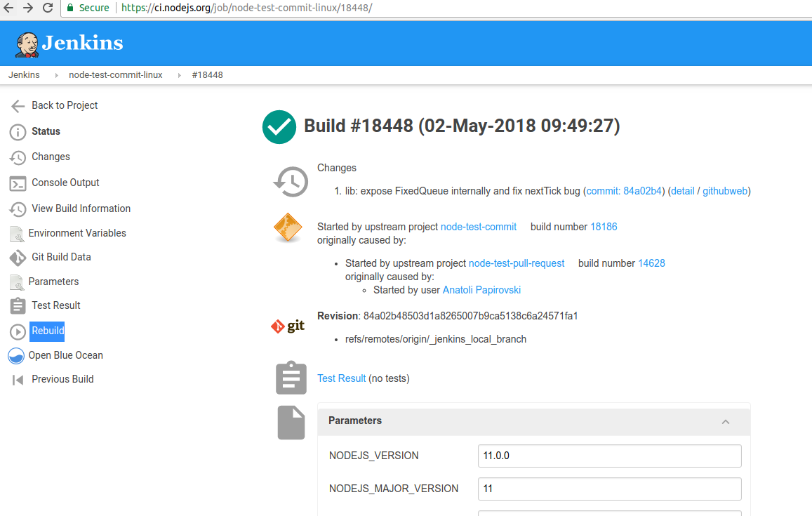This screenshot has height=516, width=812.
Task: Open Test Result in sidebar
Action: (x=56, y=305)
